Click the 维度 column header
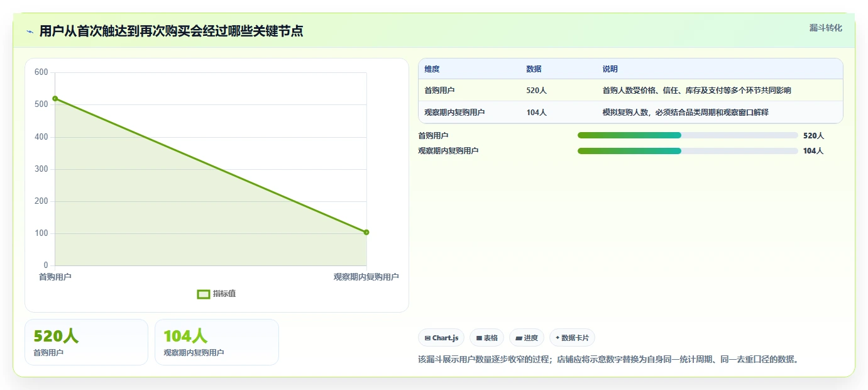 coord(432,69)
